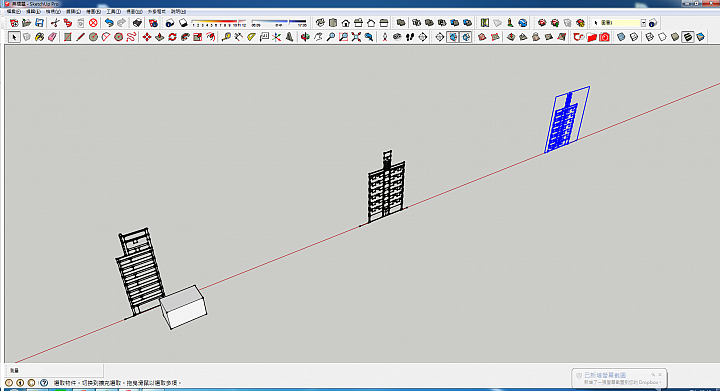The image size is (720, 391).
Task: Activate the Rectangle drawing tool
Action: [x=68, y=37]
